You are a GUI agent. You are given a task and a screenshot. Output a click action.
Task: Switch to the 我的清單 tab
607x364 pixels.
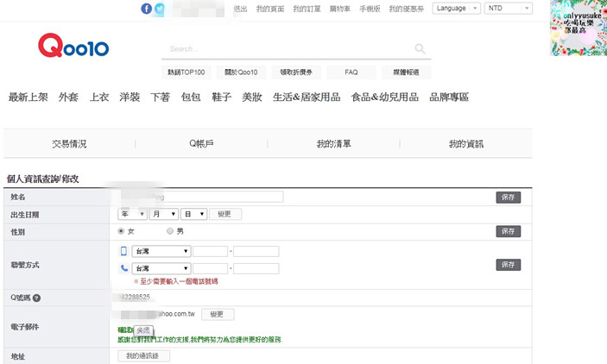tap(333, 144)
